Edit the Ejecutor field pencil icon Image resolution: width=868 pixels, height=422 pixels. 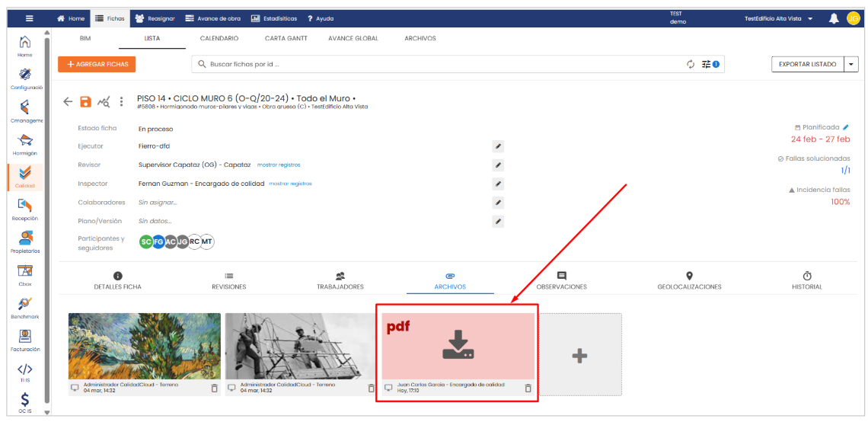click(x=498, y=146)
